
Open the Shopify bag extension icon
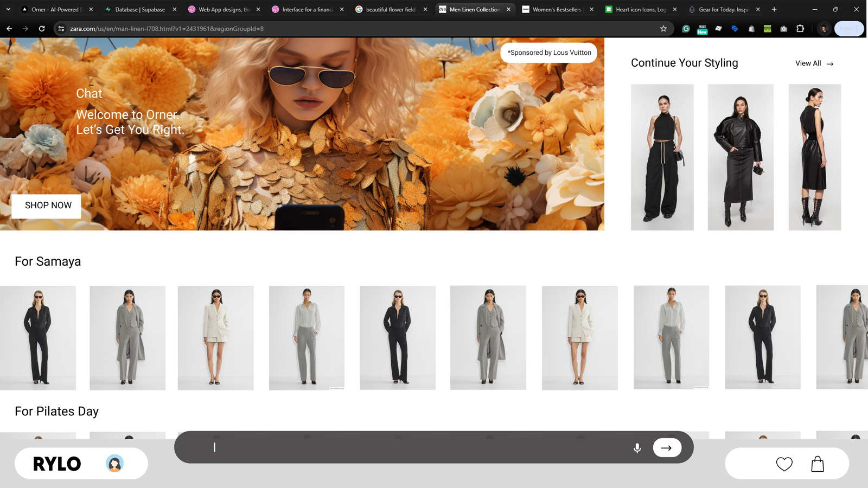(751, 29)
